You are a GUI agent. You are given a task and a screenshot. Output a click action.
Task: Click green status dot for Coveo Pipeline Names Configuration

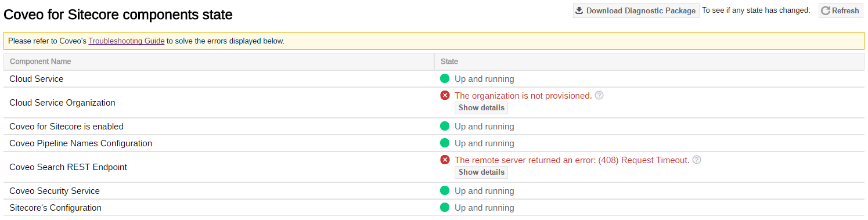[x=445, y=143]
